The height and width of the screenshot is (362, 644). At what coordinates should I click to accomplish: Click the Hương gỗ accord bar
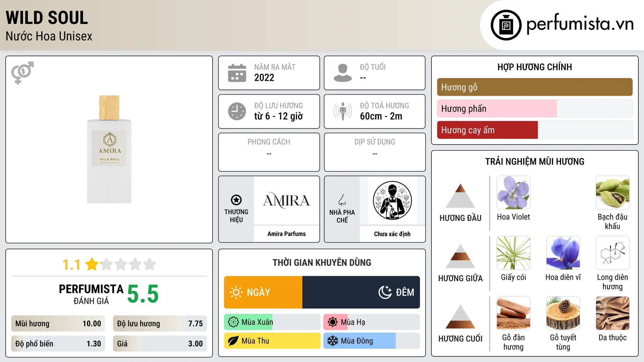(535, 87)
